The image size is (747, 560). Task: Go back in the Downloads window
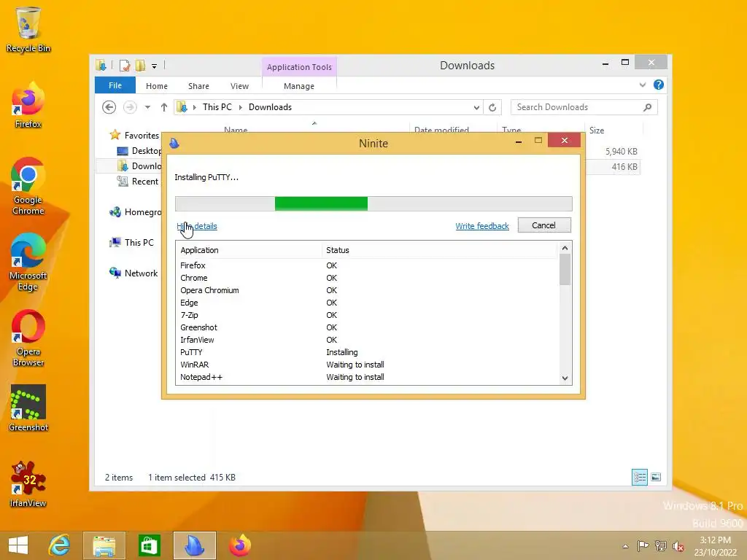click(109, 107)
